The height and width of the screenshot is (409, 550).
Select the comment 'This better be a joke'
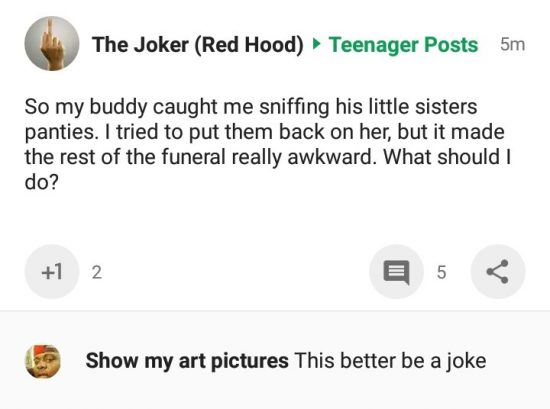[390, 361]
